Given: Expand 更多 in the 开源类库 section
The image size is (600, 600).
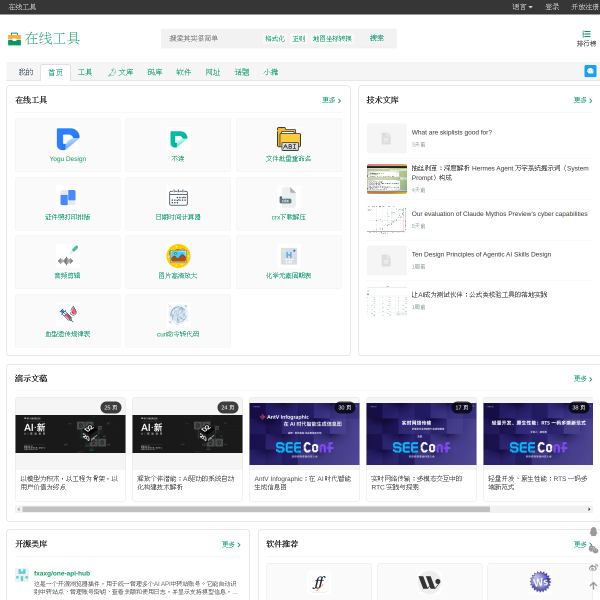Looking at the screenshot, I should tap(231, 544).
